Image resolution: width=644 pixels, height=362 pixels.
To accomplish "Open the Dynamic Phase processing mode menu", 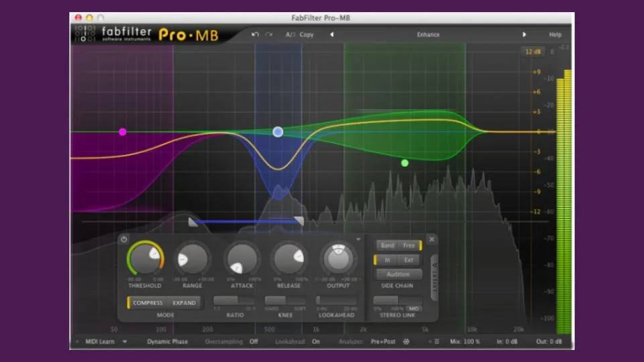I will [x=167, y=341].
